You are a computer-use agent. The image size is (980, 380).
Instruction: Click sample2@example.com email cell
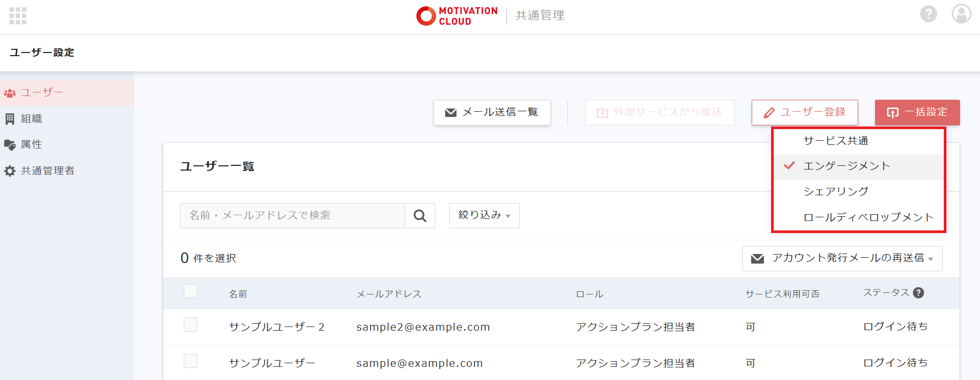click(423, 327)
